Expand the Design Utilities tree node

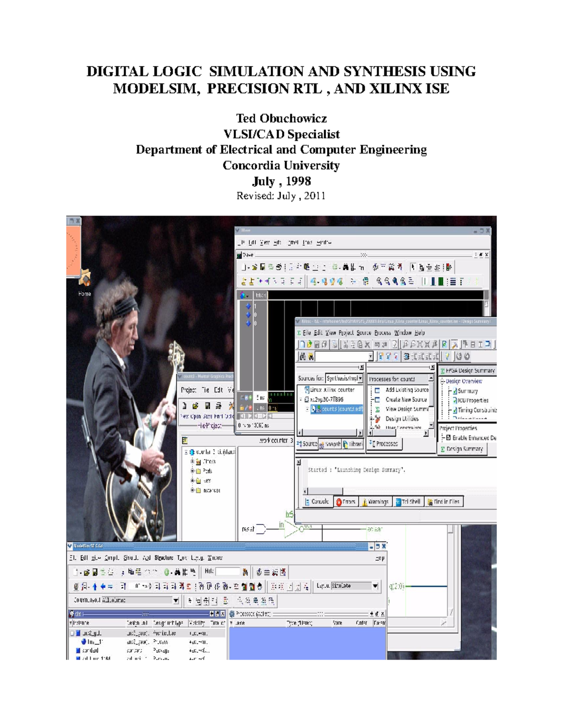click(x=371, y=419)
